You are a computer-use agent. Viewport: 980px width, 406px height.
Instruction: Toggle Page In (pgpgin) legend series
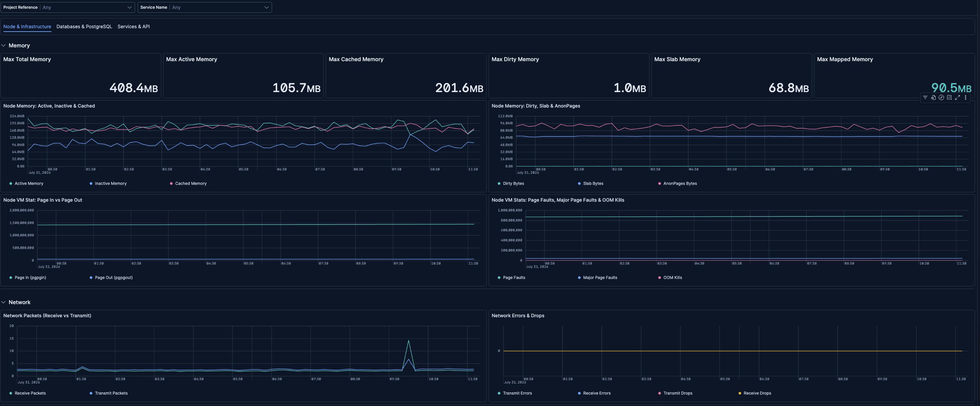pos(28,278)
